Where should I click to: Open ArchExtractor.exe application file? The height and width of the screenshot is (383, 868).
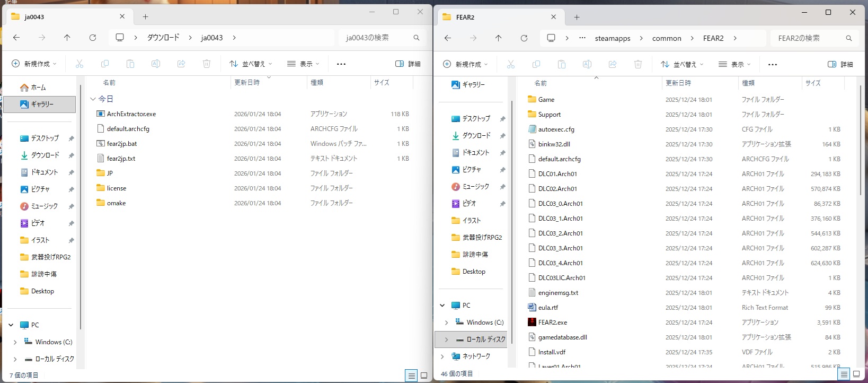(131, 114)
